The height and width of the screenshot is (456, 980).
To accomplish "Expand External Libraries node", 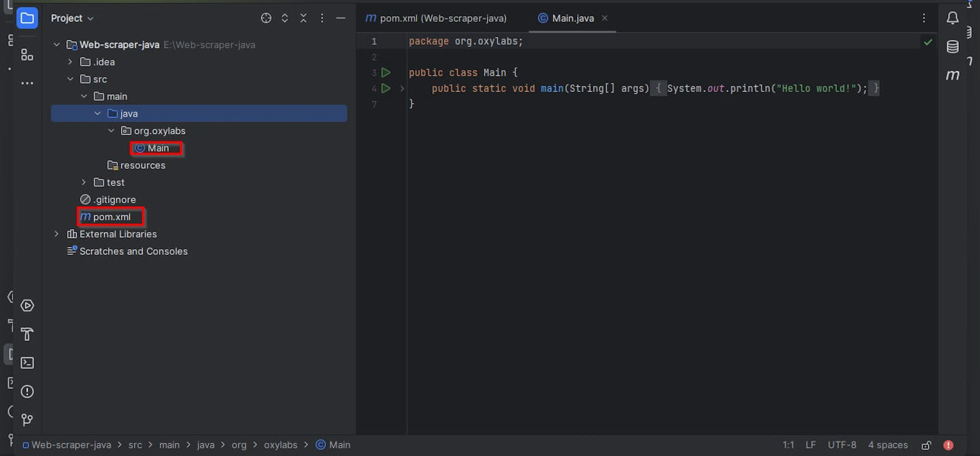I will click(x=56, y=234).
